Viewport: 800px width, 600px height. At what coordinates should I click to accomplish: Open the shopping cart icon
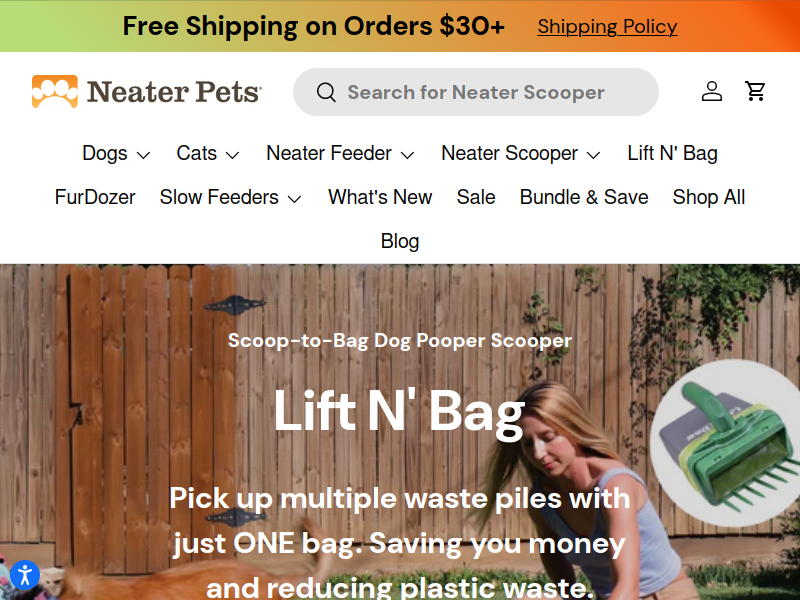click(x=755, y=91)
